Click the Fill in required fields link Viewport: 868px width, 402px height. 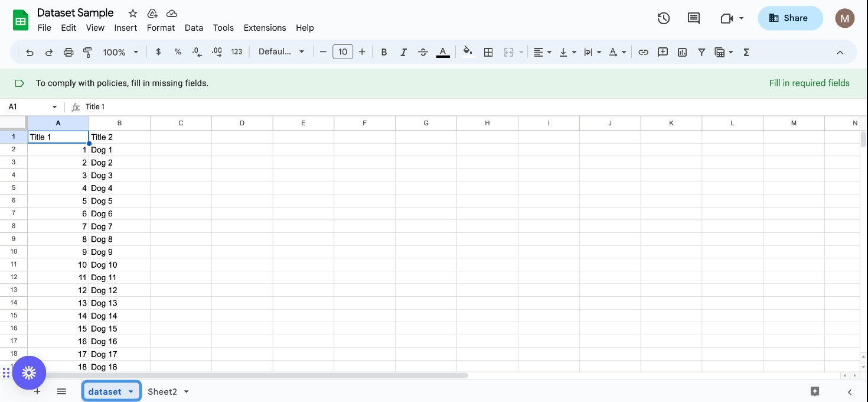(810, 83)
